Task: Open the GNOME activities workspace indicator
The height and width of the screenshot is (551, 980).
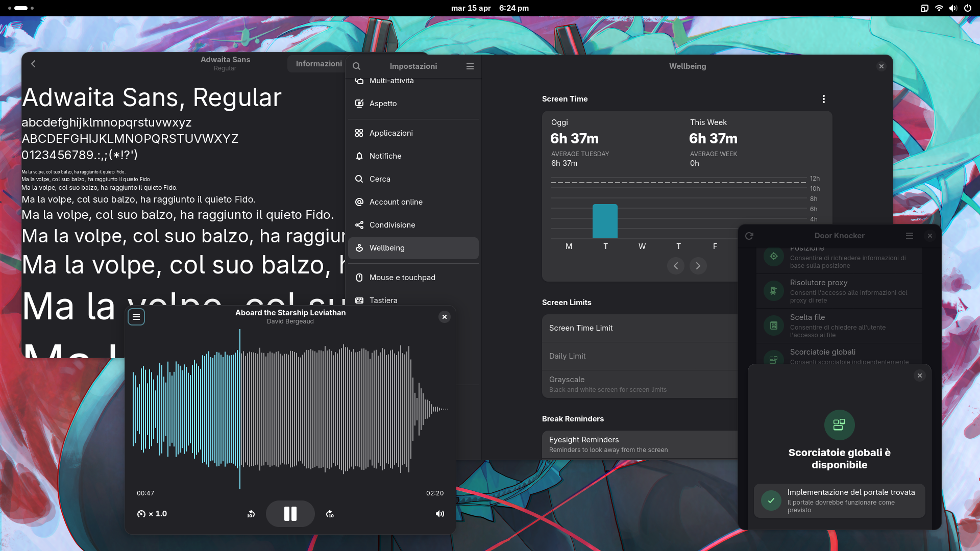Action: 21,8
